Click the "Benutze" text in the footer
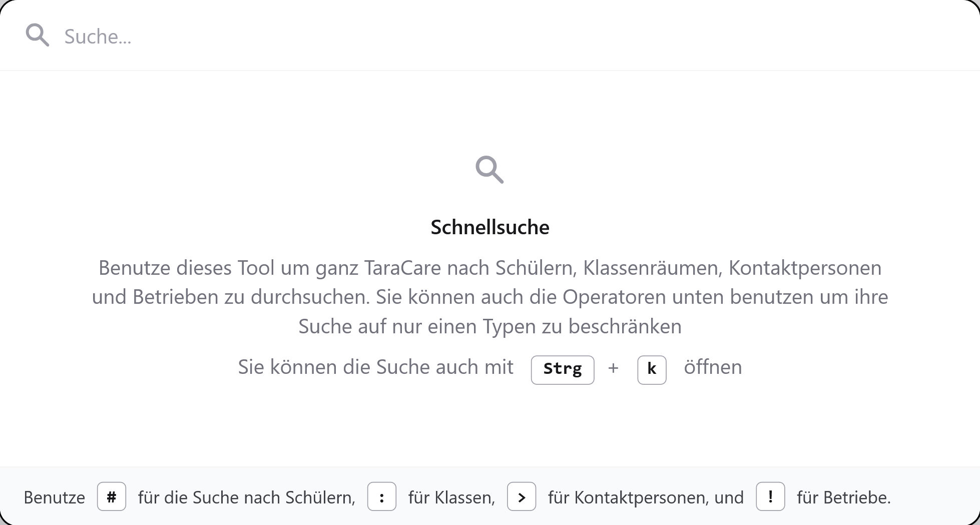Viewport: 980px width, 525px height. (55, 497)
